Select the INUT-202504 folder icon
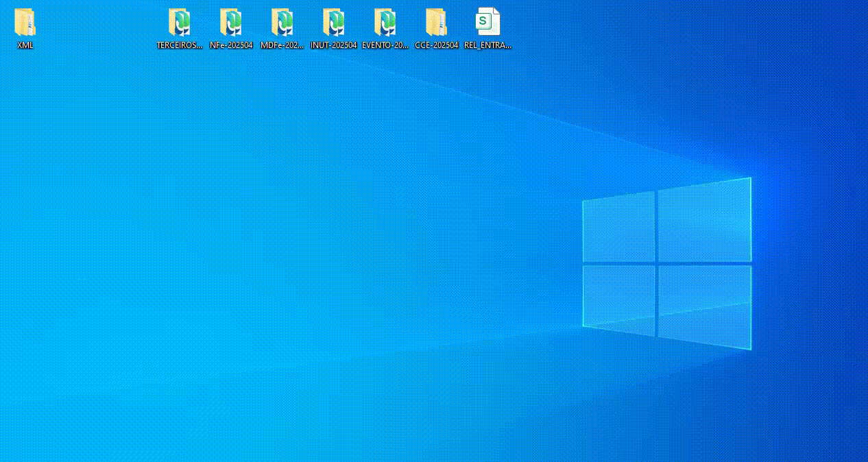 (x=334, y=22)
